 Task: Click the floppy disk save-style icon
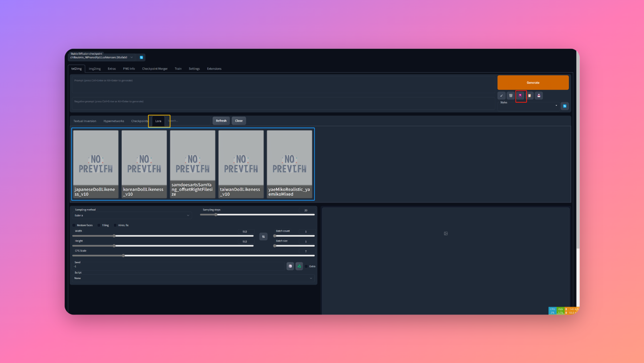point(539,95)
